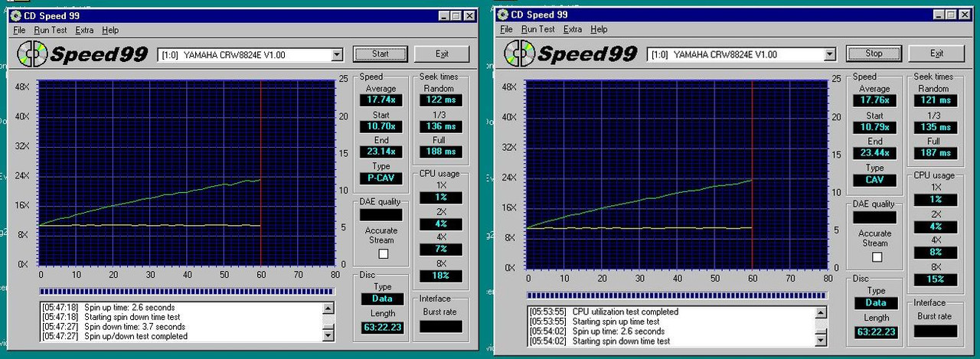Open Help menu in right window

[x=599, y=29]
